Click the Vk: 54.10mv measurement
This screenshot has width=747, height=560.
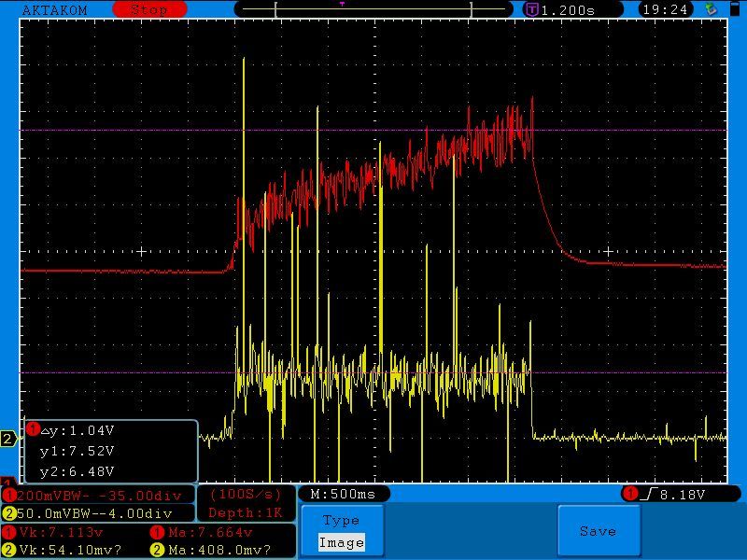point(70,550)
